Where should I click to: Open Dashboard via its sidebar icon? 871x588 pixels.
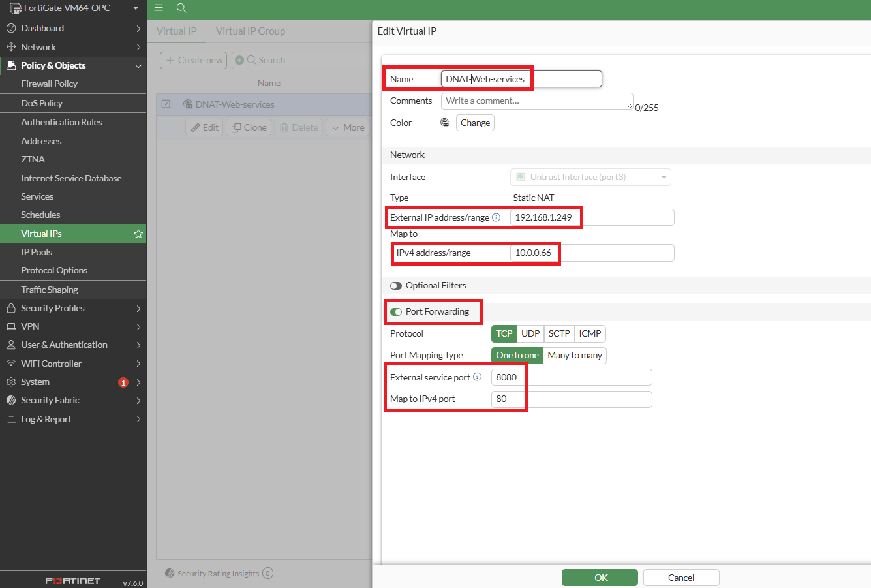tap(11, 28)
